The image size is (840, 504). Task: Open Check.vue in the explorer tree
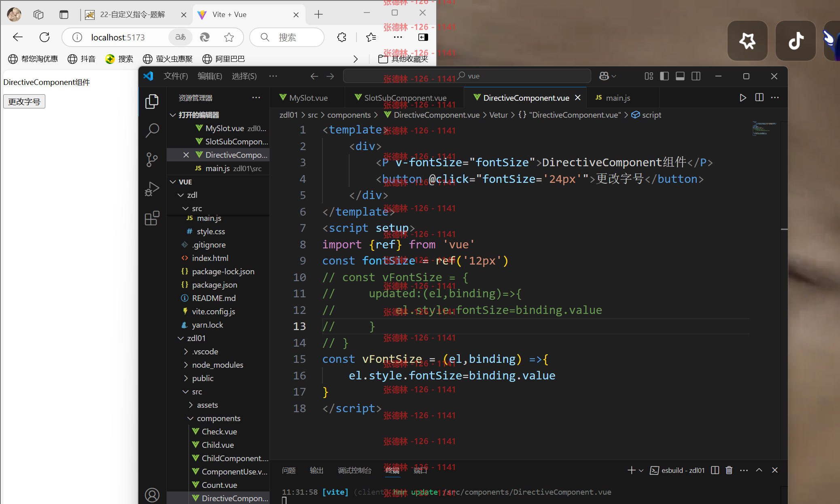(219, 432)
